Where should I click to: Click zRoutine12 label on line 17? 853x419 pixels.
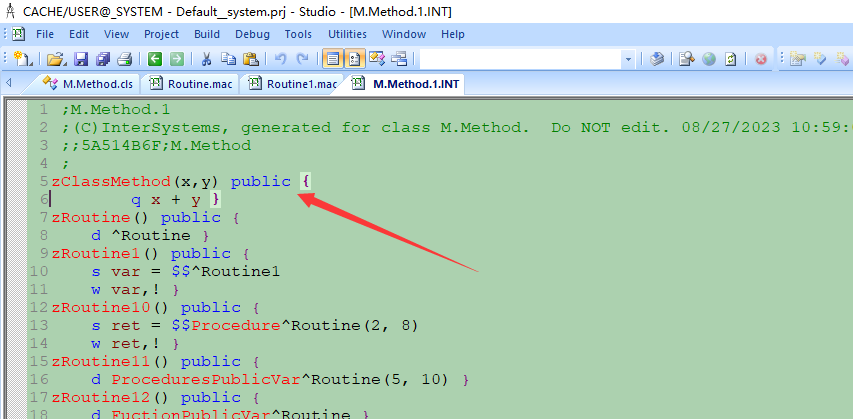coord(101,397)
